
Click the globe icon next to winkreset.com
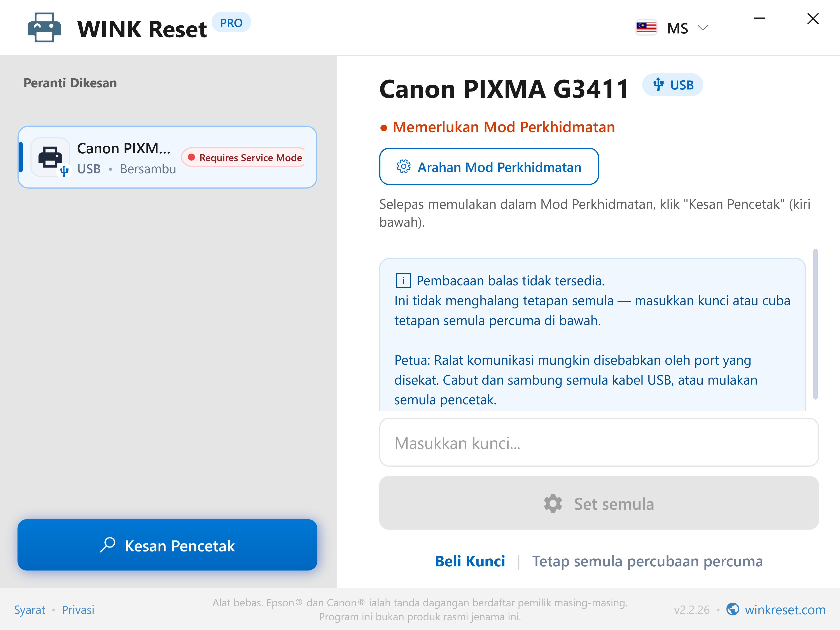[733, 609]
